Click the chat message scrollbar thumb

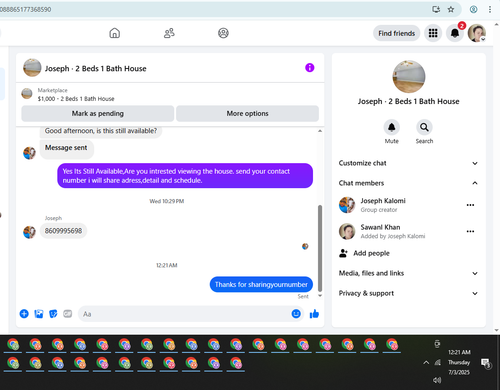320,248
